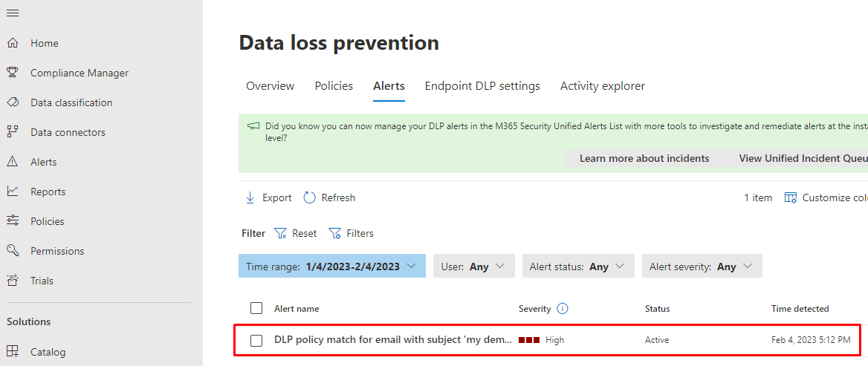Click the hamburger menu icon
Image resolution: width=868 pixels, height=366 pixels.
(13, 13)
